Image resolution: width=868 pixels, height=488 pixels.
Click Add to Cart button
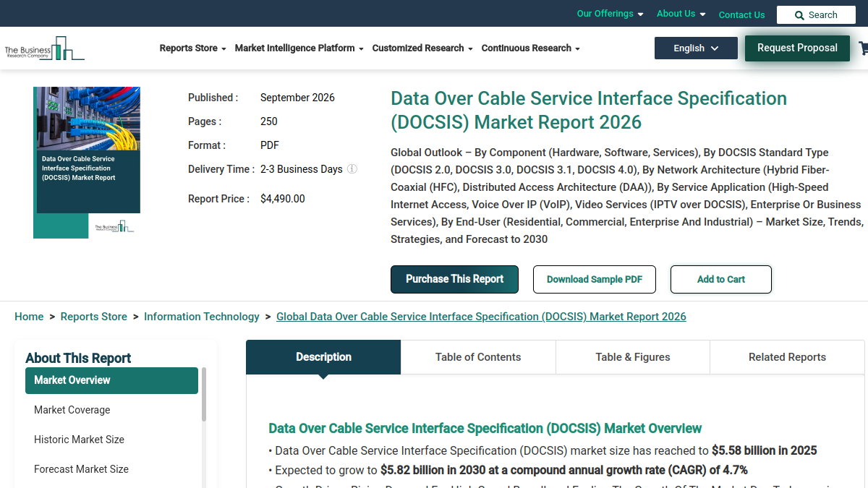point(721,279)
